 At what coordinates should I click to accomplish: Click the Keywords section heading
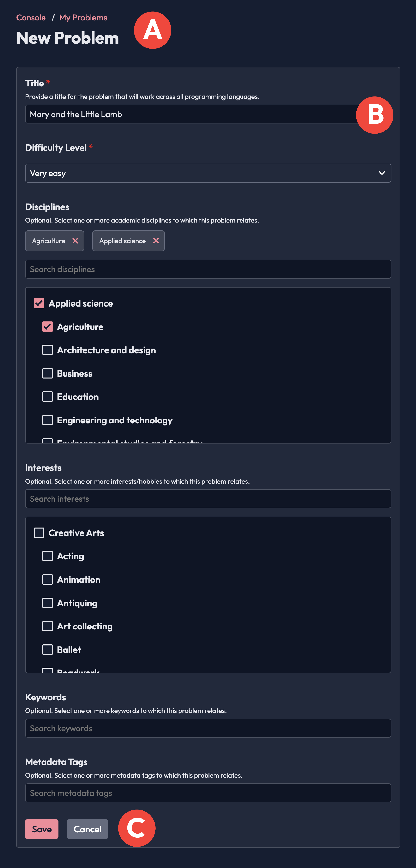point(45,697)
